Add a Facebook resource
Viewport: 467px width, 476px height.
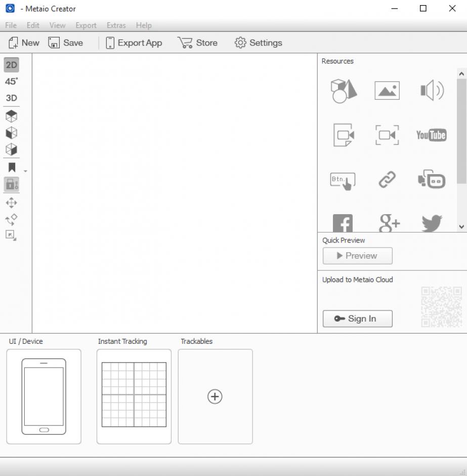tap(343, 223)
